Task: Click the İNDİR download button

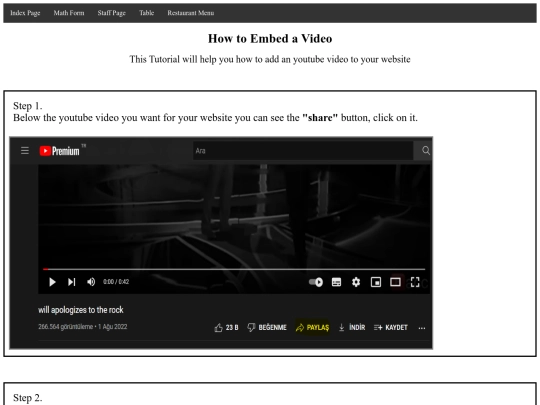Action: (x=352, y=327)
